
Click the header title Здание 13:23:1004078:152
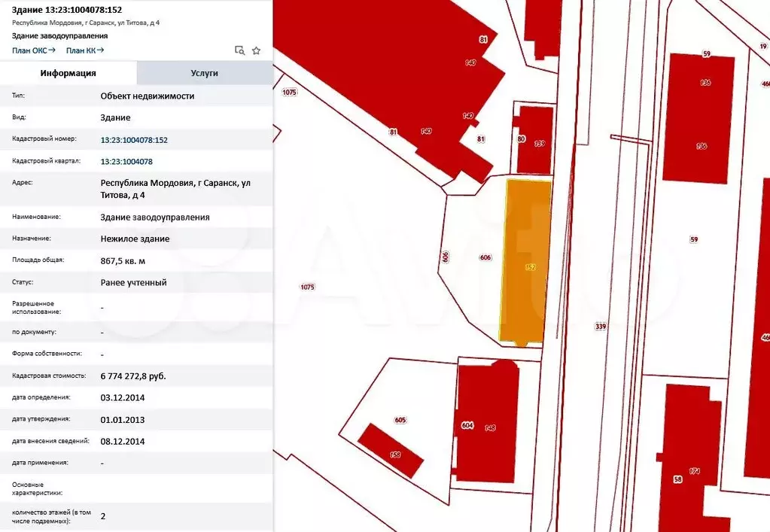point(67,10)
